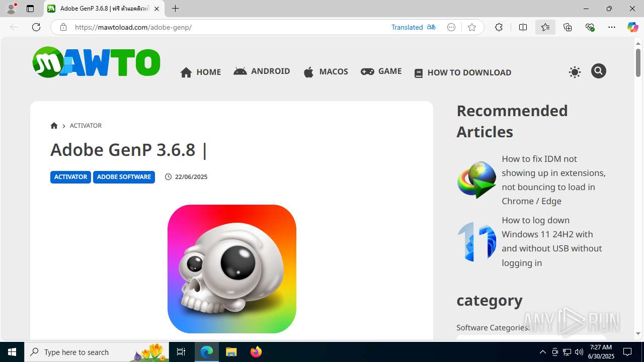Screen dimensions: 644x362
Task: Click the breadcrumb home icon
Action: click(x=54, y=126)
